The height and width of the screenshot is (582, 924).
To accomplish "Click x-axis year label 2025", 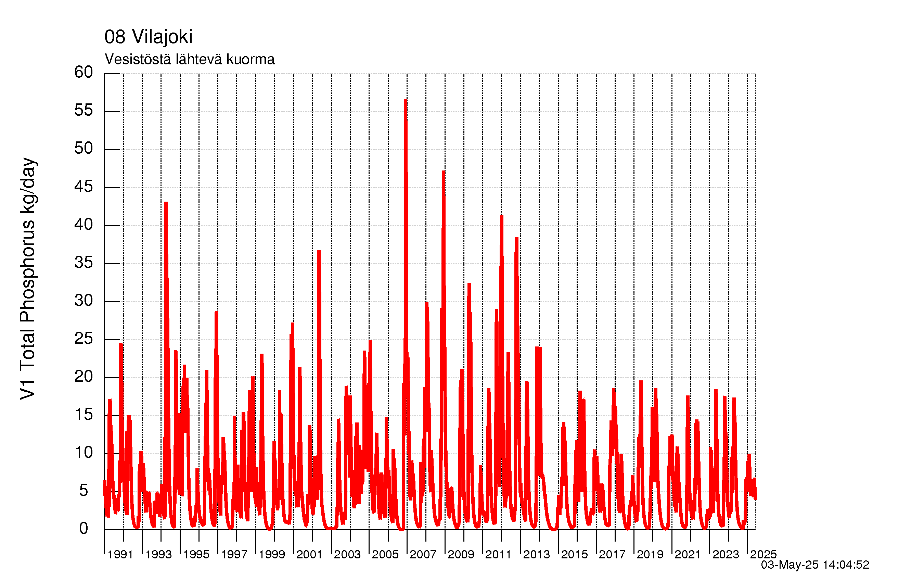I will [x=763, y=554].
